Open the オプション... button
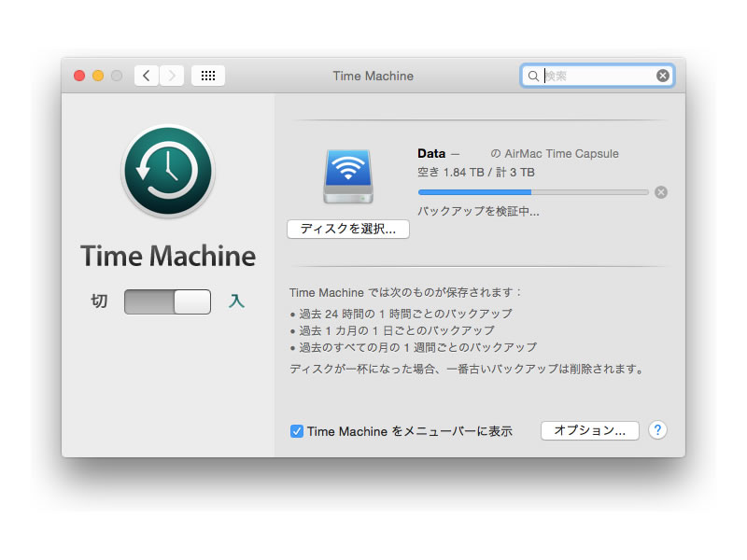The image size is (747, 560). [x=589, y=430]
